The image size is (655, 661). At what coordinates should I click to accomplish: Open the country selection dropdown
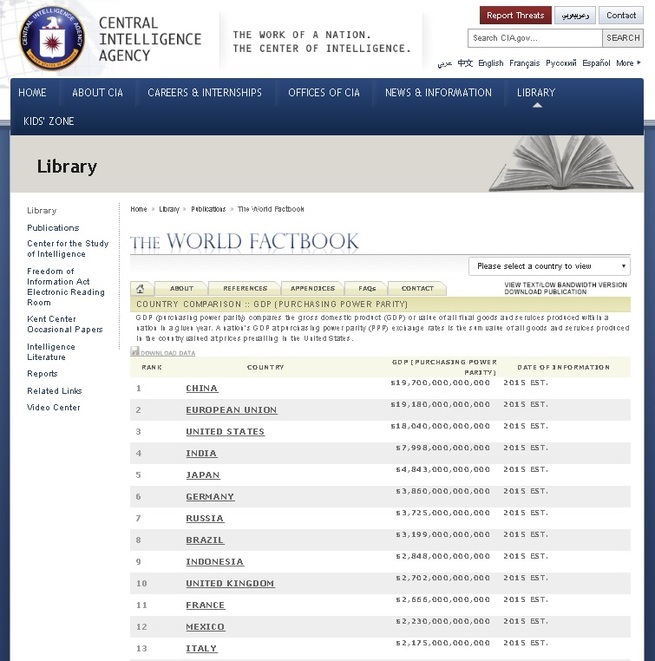(549, 266)
